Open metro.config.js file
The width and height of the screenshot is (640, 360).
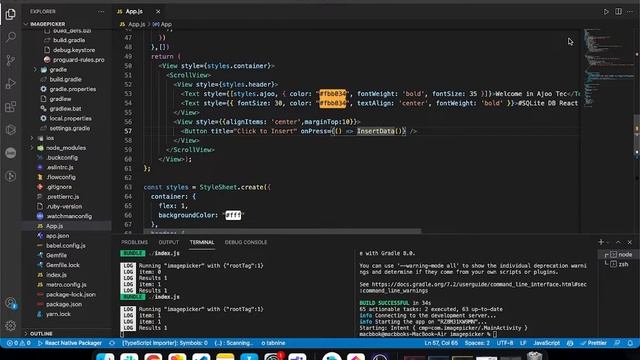click(x=66, y=284)
